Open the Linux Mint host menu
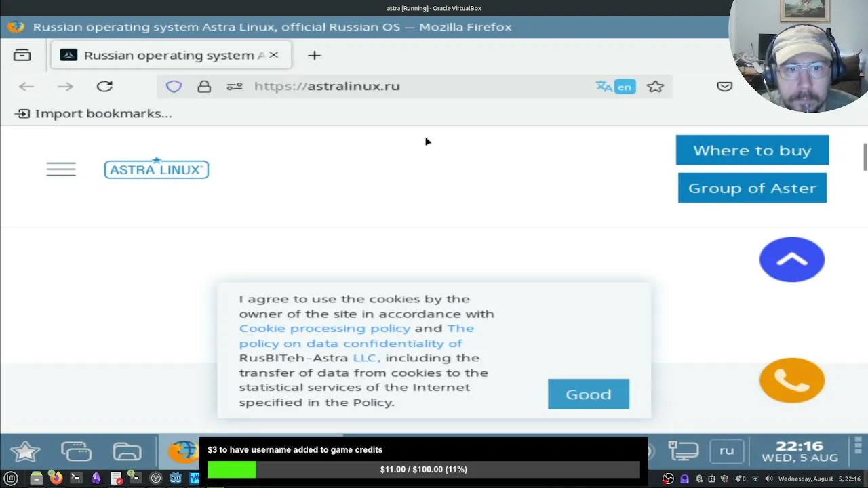The image size is (868, 488). pos(11,479)
